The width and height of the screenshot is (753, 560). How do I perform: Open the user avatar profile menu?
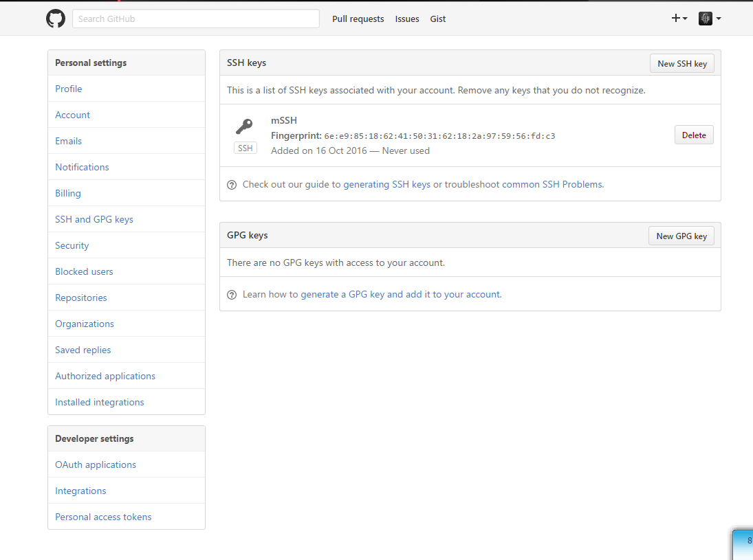point(709,19)
